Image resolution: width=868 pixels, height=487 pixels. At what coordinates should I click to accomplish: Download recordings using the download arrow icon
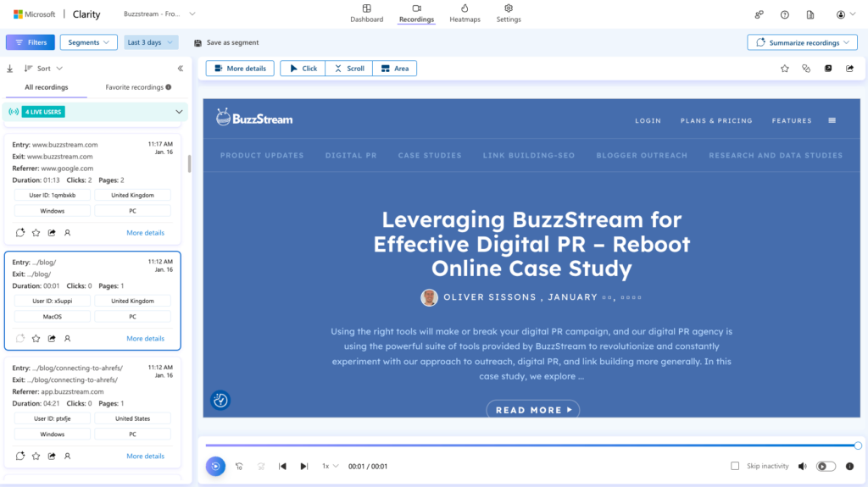(10, 69)
